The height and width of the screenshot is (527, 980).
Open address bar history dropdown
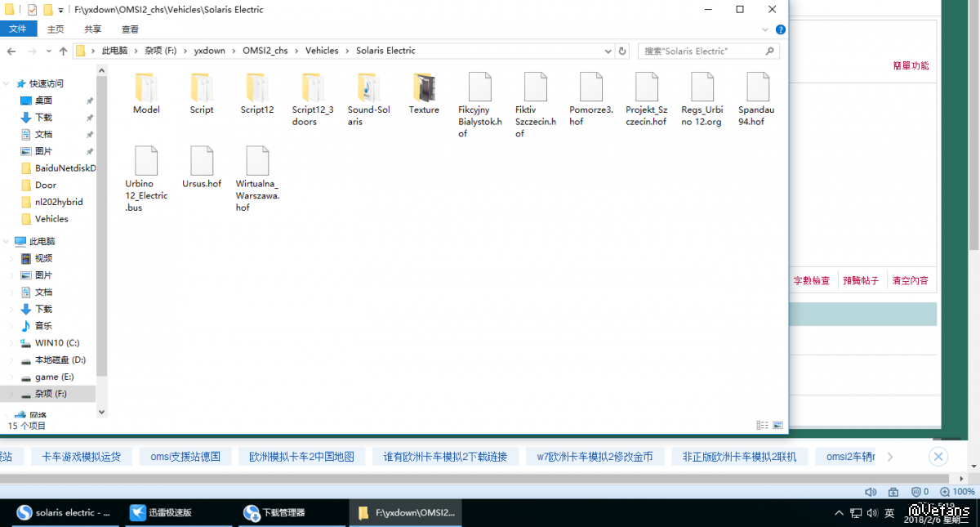coord(607,51)
